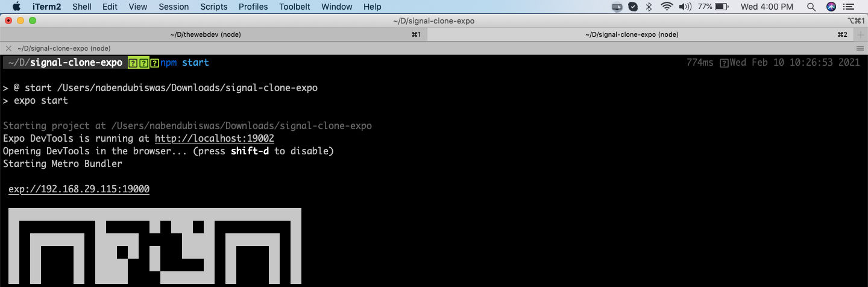Open the Shell menu
This screenshot has height=287, width=868.
pos(82,7)
